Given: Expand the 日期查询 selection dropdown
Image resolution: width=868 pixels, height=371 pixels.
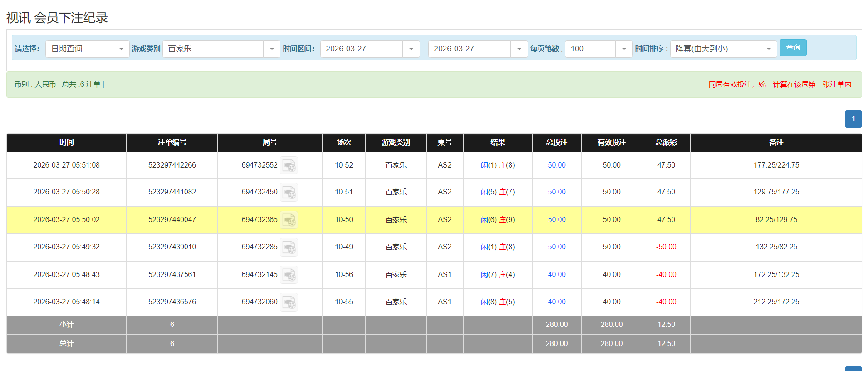Looking at the screenshot, I should [x=121, y=49].
